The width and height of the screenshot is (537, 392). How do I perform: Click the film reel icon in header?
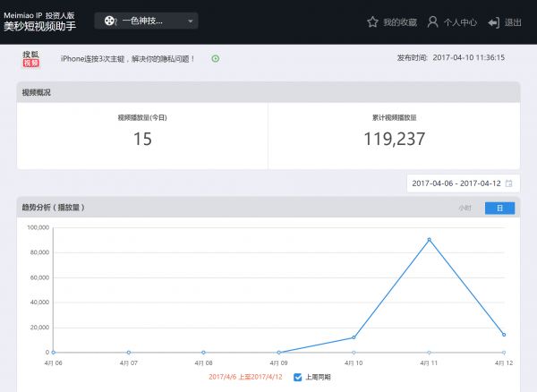click(x=109, y=21)
